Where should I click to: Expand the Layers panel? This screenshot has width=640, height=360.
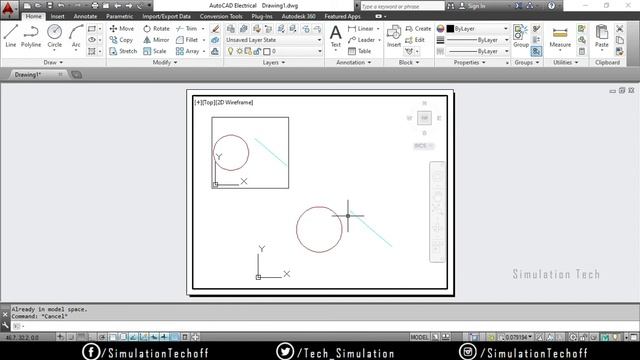(273, 62)
